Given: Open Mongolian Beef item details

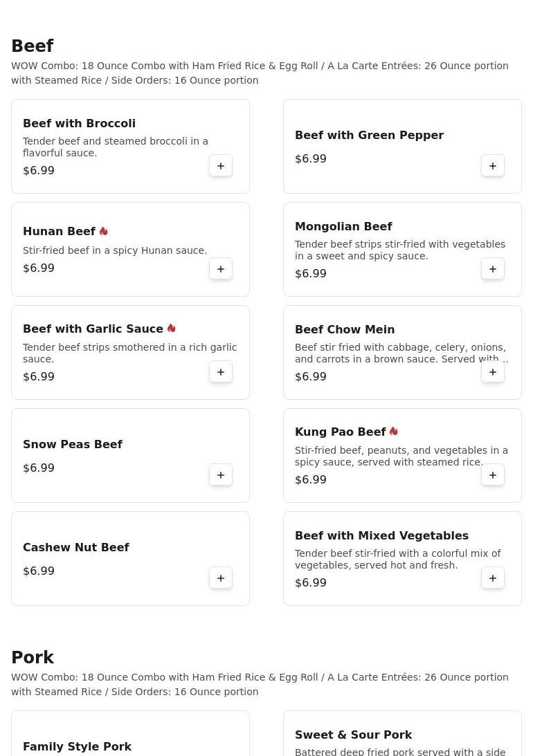Looking at the screenshot, I should pyautogui.click(x=343, y=227).
